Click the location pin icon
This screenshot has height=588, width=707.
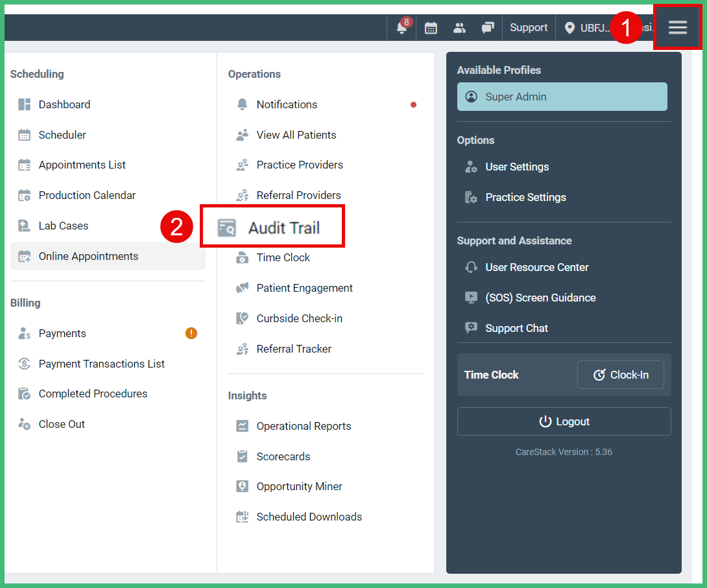click(569, 28)
